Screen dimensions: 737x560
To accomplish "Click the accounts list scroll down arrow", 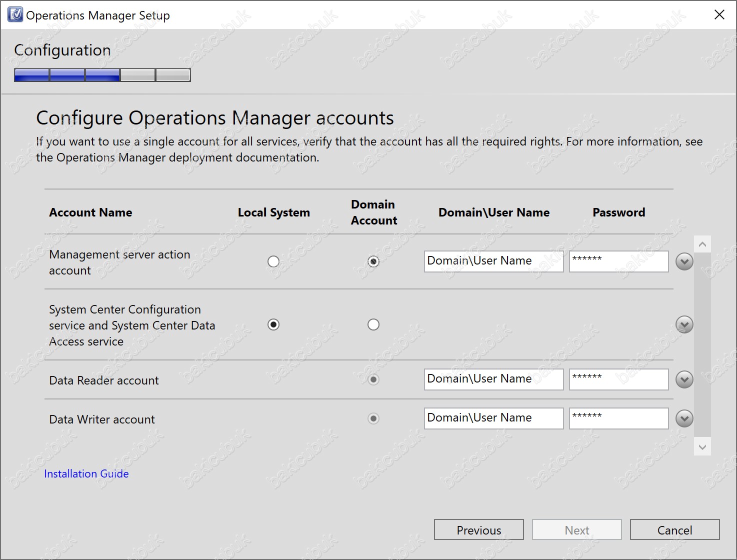I will (x=702, y=447).
